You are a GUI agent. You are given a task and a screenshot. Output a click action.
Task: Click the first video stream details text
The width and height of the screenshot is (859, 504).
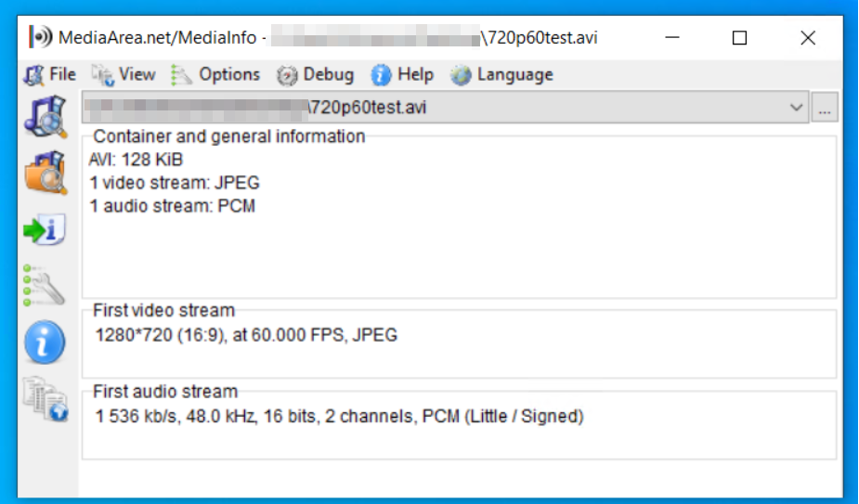click(246, 335)
